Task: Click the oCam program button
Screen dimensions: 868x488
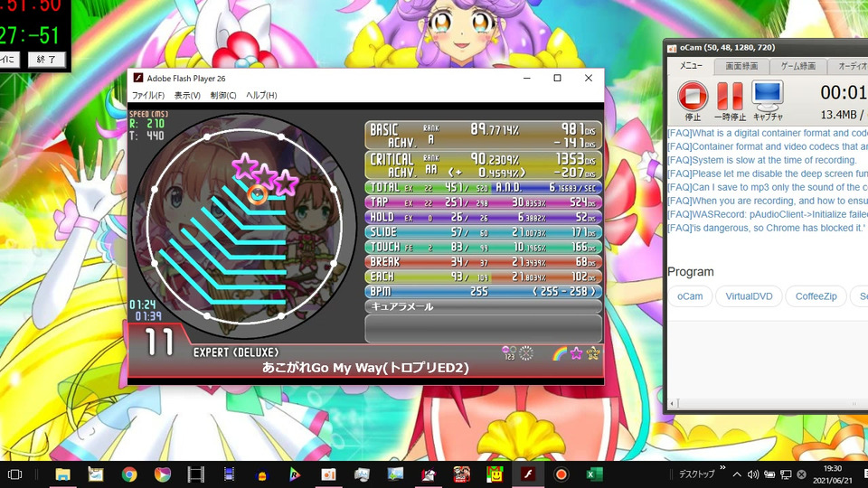Action: [690, 296]
